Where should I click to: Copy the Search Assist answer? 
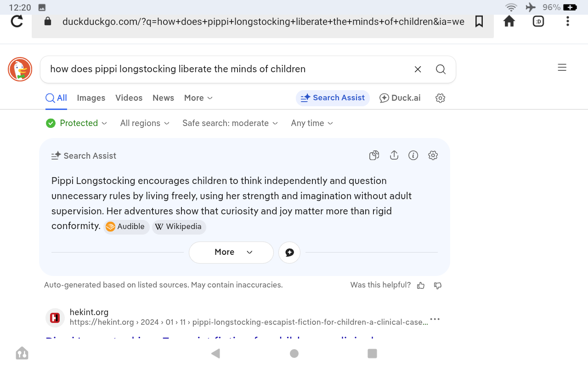(374, 155)
